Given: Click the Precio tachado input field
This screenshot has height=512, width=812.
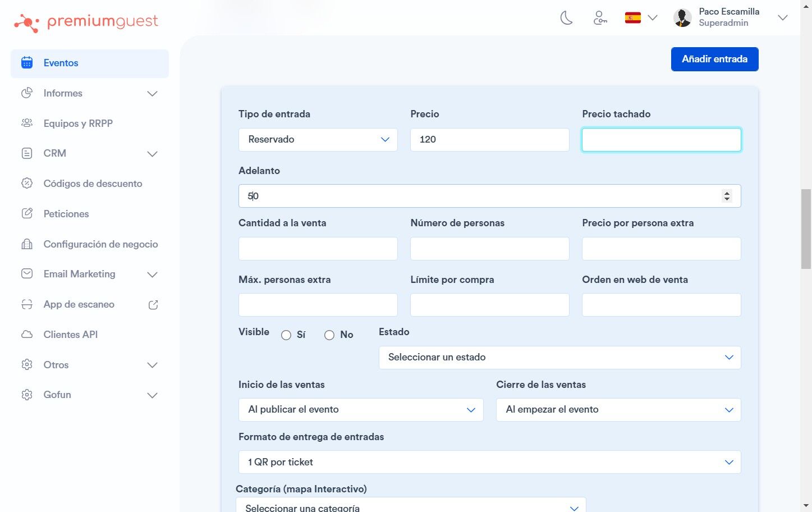Looking at the screenshot, I should coord(662,140).
